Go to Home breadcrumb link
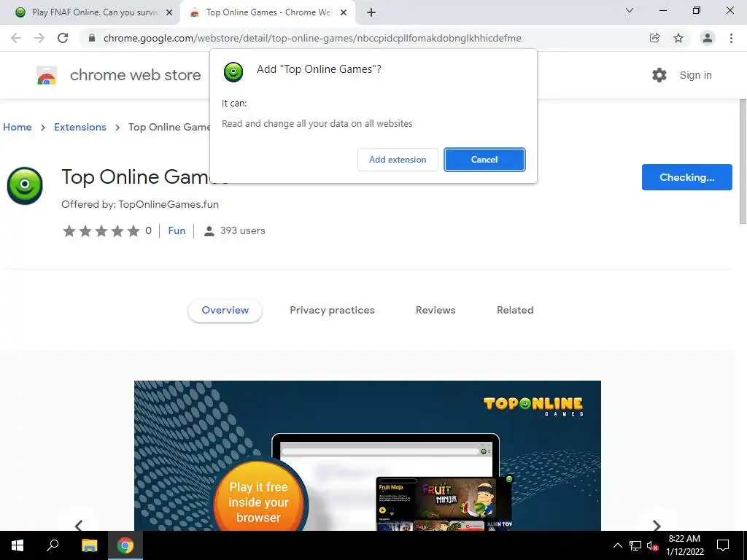Viewport: 747px width, 560px height. click(18, 127)
